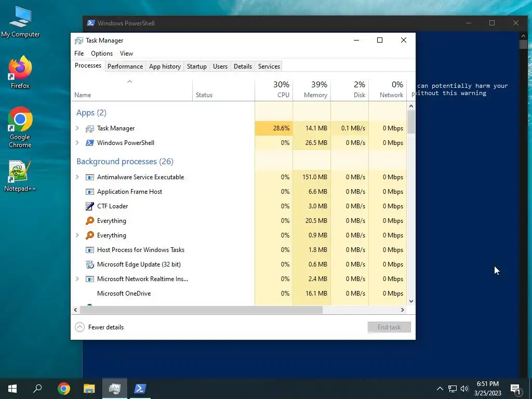Switch to the App history tab
Image resolution: width=532 pixels, height=399 pixels.
165,66
